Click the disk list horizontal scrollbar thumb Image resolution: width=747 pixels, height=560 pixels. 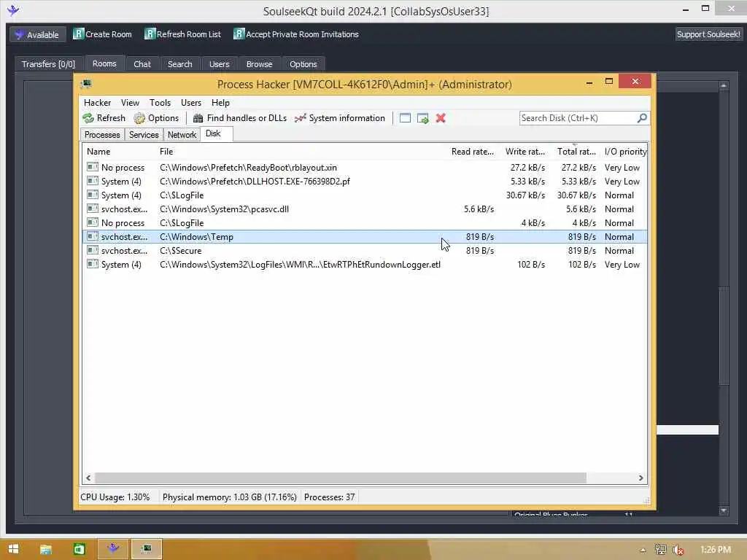(340, 478)
